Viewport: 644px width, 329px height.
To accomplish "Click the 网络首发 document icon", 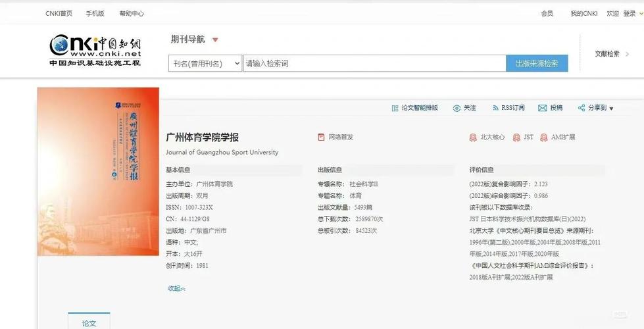I will 321,137.
